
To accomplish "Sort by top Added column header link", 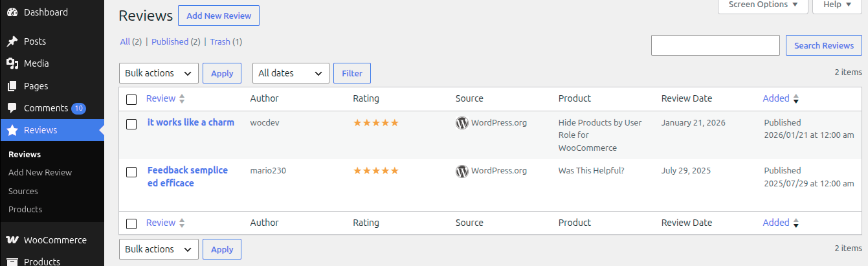I will click(776, 98).
